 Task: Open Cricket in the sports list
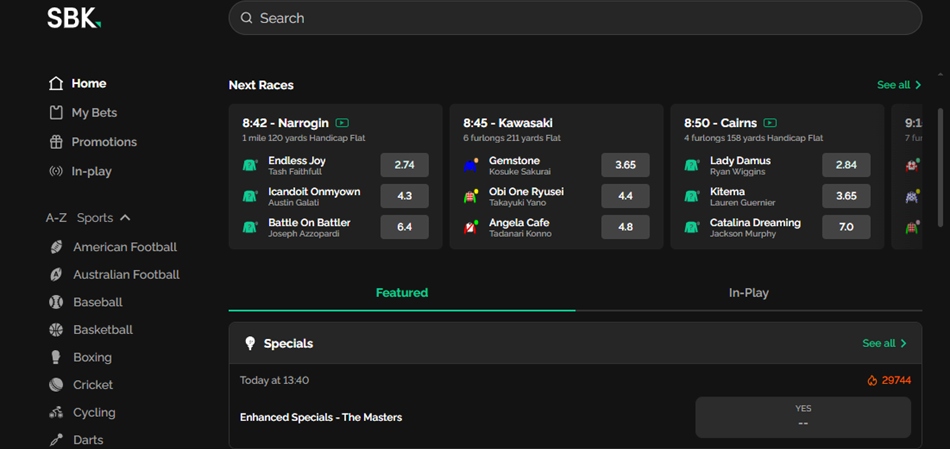[92, 385]
